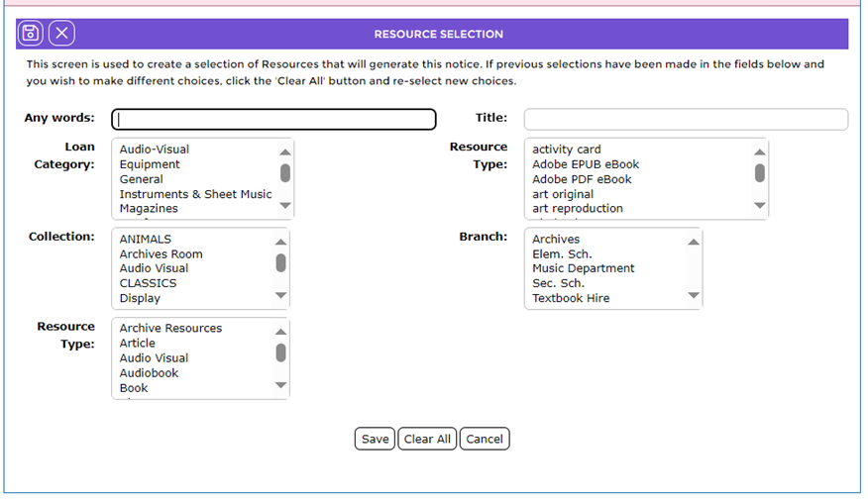Viewport: 868px width, 502px height.
Task: Select Textbook Hire in Branch list
Action: [571, 298]
